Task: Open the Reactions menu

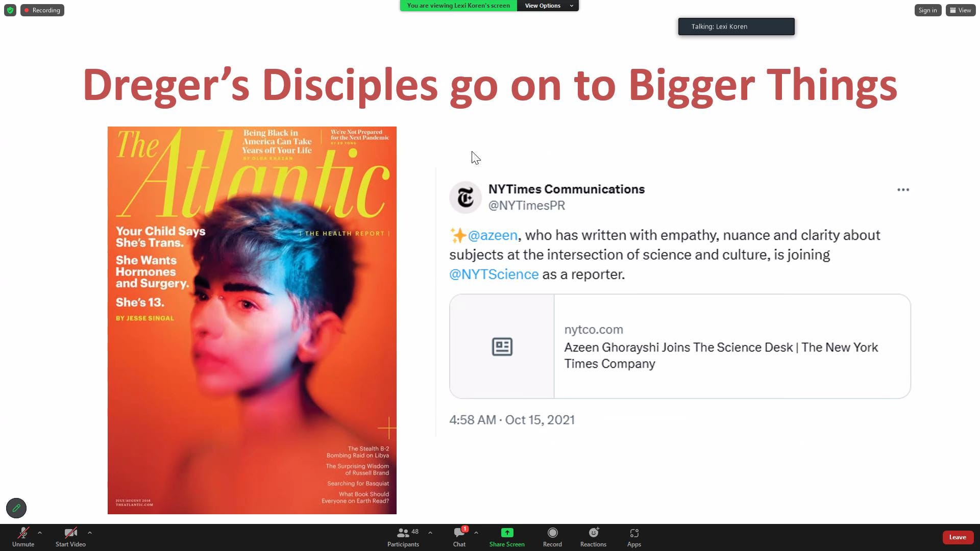Action: tap(593, 537)
